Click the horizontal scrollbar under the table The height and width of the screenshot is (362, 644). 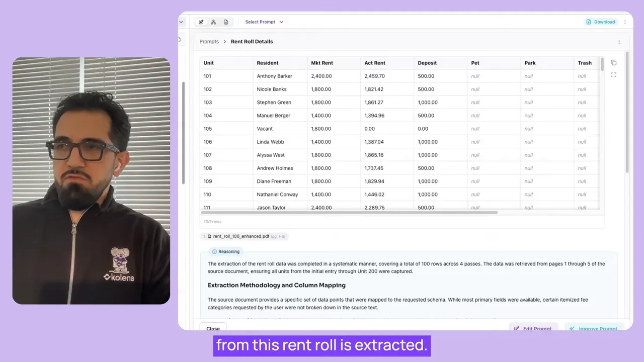coord(349,213)
